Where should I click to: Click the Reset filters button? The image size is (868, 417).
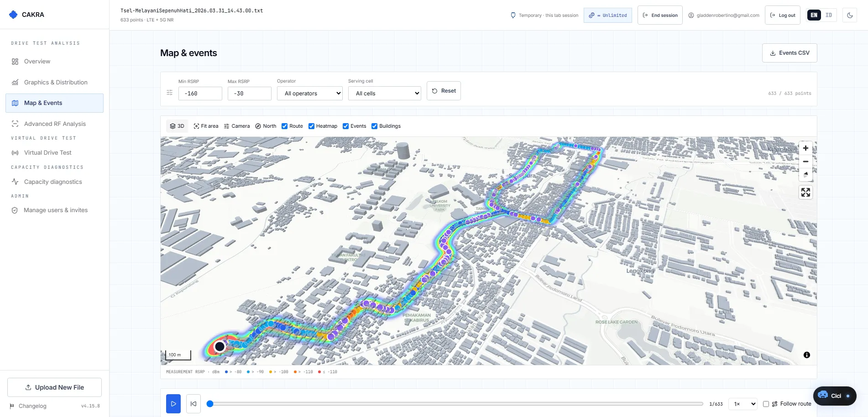click(x=444, y=91)
